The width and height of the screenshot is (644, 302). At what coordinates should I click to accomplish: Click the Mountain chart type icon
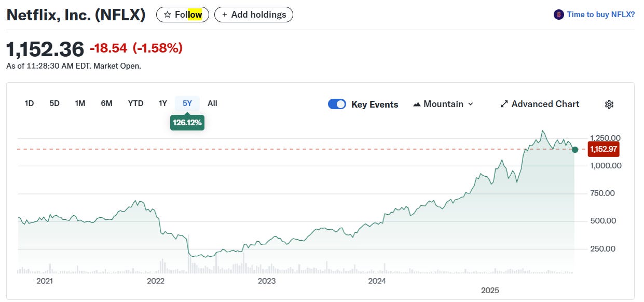point(417,104)
